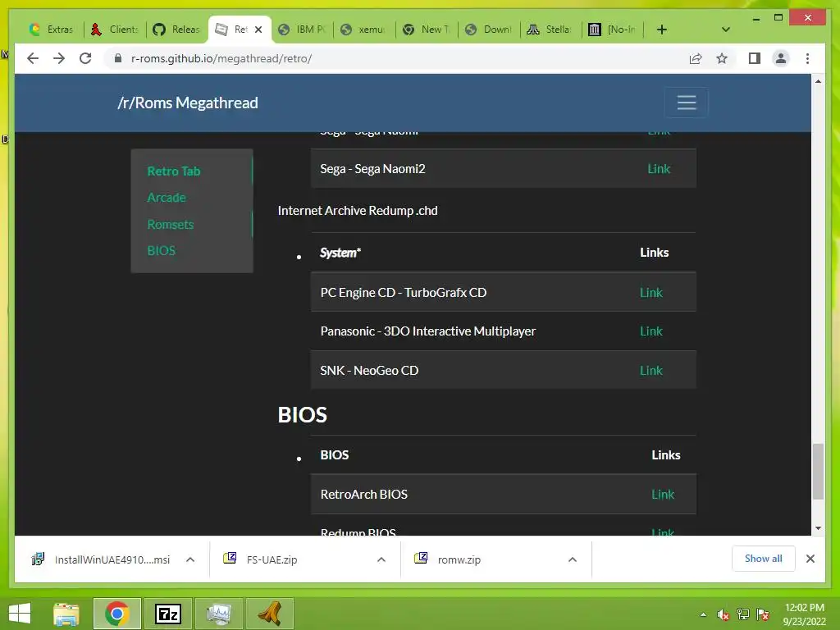This screenshot has height=630, width=840.
Task: Switch to the GitHub Releases tab
Action: (177, 30)
